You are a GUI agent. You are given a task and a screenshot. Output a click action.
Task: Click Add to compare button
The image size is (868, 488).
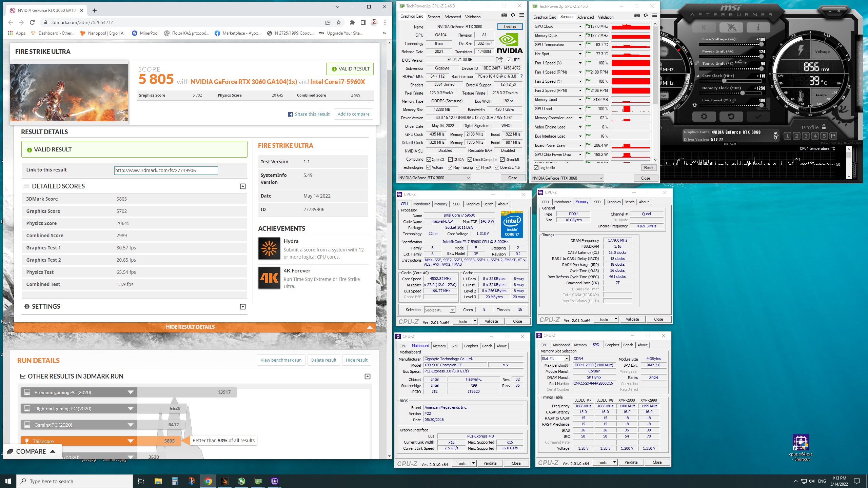(354, 114)
